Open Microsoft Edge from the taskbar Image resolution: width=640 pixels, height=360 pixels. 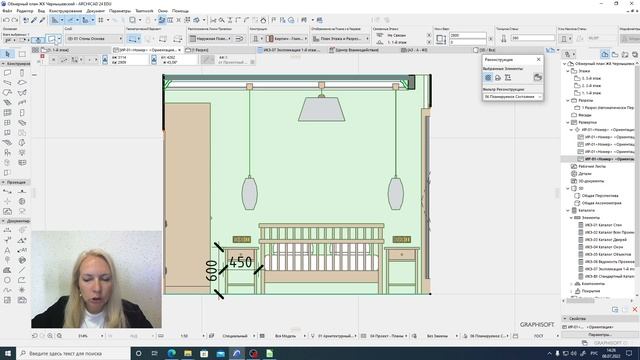[171, 353]
